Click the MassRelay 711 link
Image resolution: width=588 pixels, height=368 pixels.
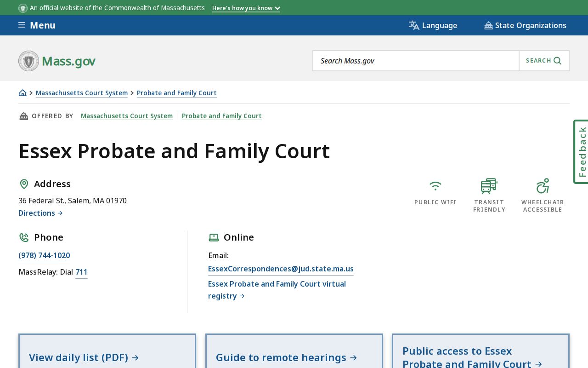(81, 272)
